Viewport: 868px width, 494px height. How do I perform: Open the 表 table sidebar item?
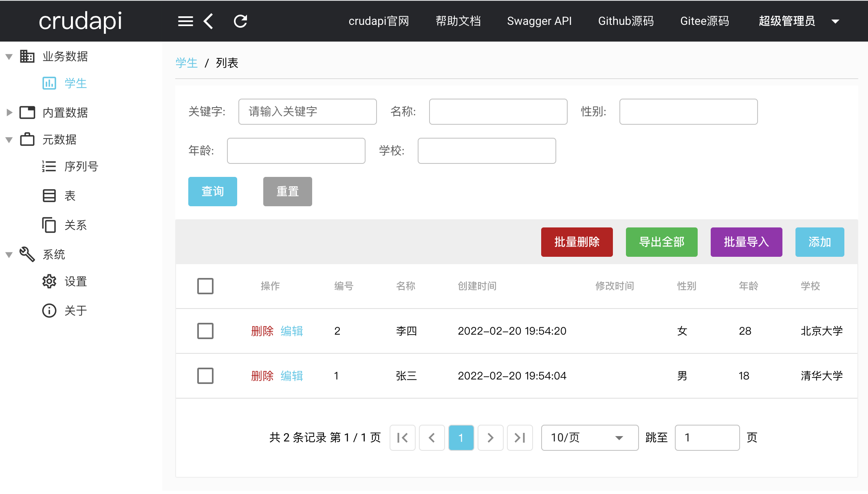click(x=70, y=196)
